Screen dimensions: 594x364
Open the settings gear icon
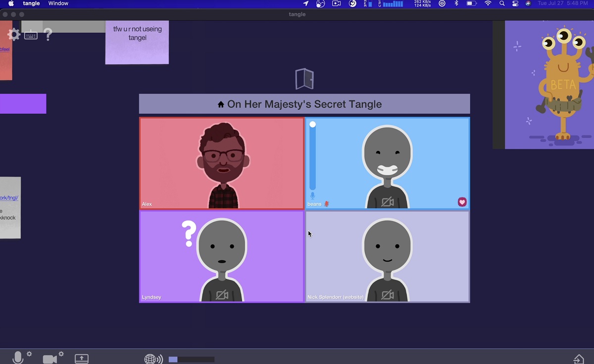(x=14, y=35)
